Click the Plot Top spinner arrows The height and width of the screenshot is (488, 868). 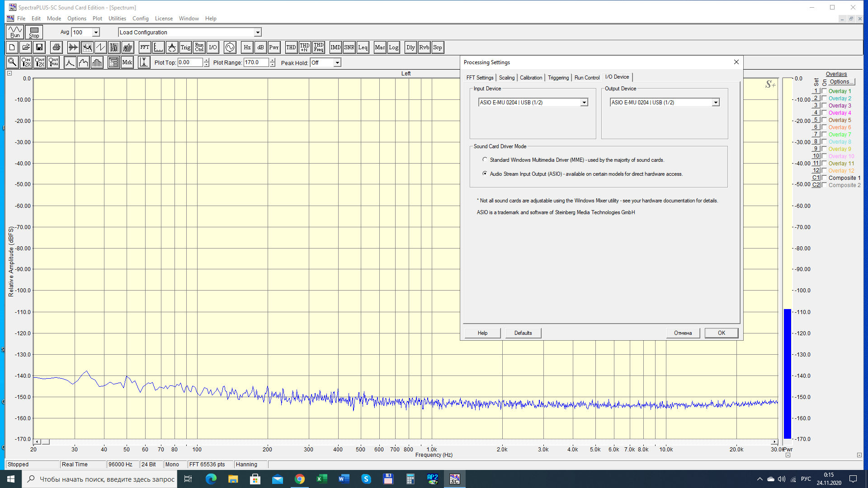[x=207, y=63]
